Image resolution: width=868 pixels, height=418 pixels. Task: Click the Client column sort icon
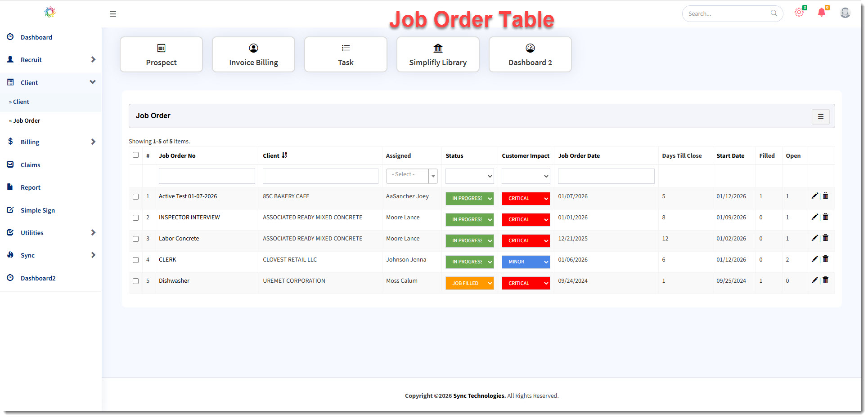(284, 156)
